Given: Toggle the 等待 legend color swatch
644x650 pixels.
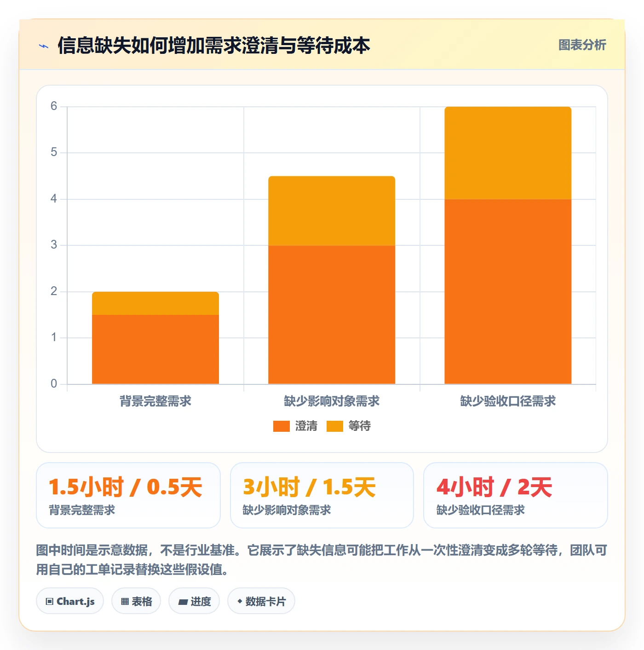Looking at the screenshot, I should coord(334,426).
